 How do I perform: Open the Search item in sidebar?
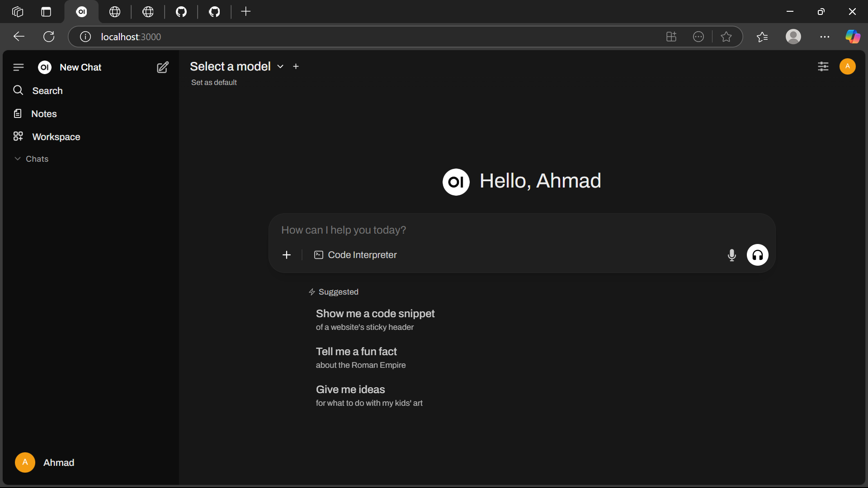(x=47, y=91)
